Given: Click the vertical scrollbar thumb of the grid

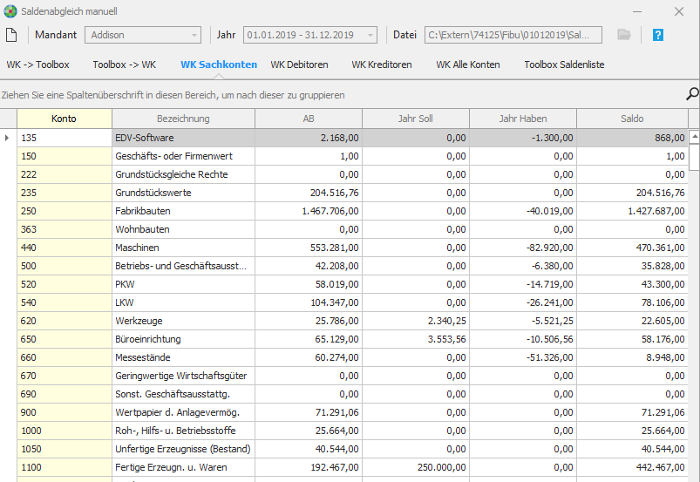Looking at the screenshot, I should tap(694, 157).
